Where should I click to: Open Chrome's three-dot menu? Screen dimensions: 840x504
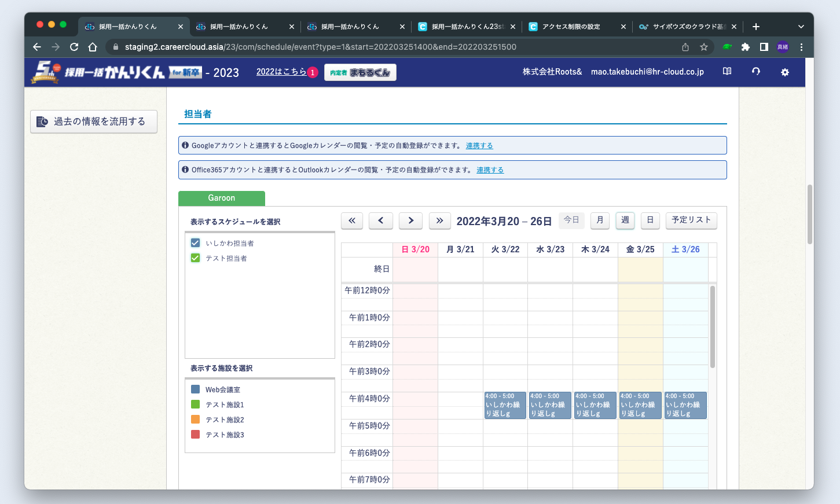tap(801, 47)
